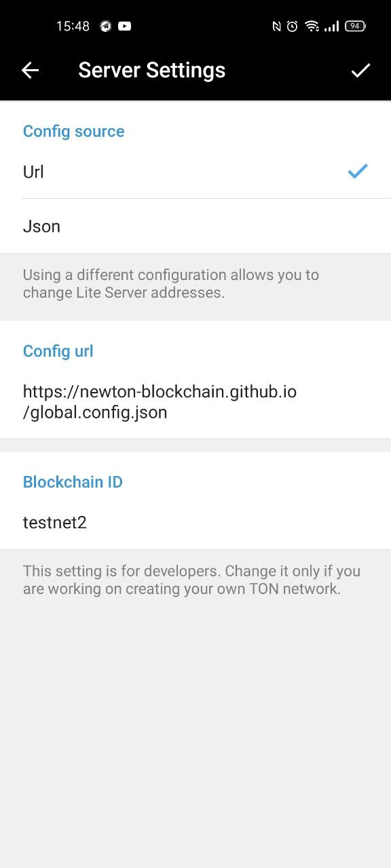Tap the NFC status icon

point(276,26)
